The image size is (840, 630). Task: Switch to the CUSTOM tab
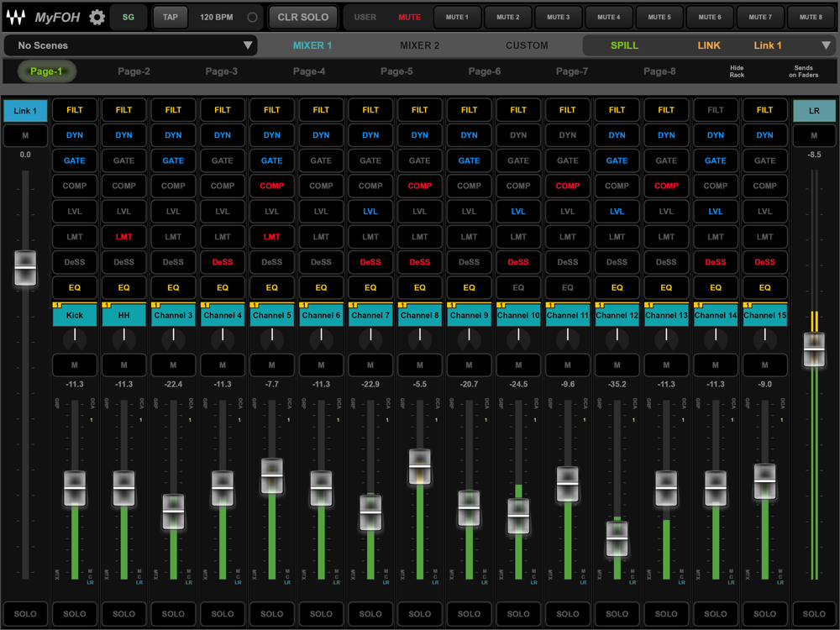[x=527, y=45]
